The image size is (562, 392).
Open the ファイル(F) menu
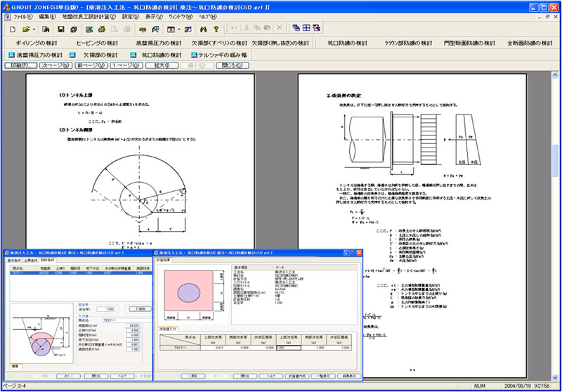point(23,15)
